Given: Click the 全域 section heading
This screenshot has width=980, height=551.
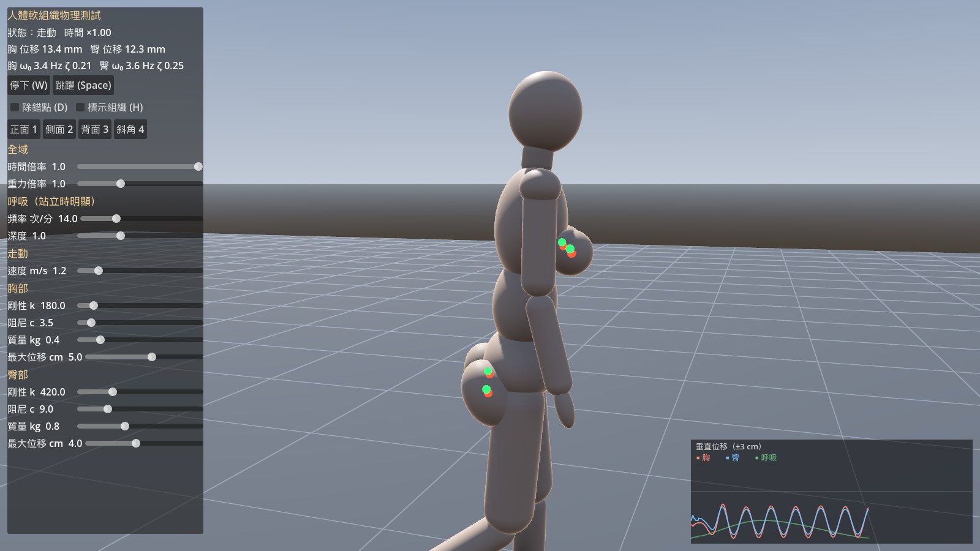Looking at the screenshot, I should tap(18, 149).
